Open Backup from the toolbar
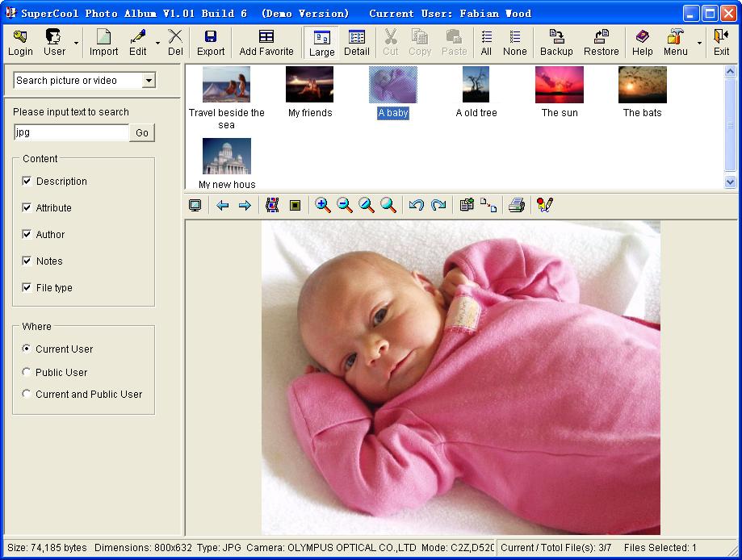 [x=556, y=42]
